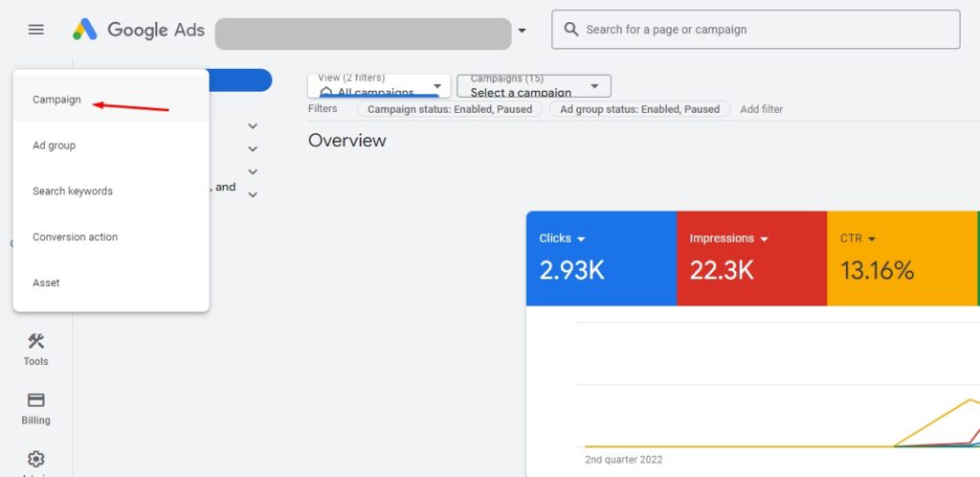Open the Impressions metric dropdown

[764, 238]
